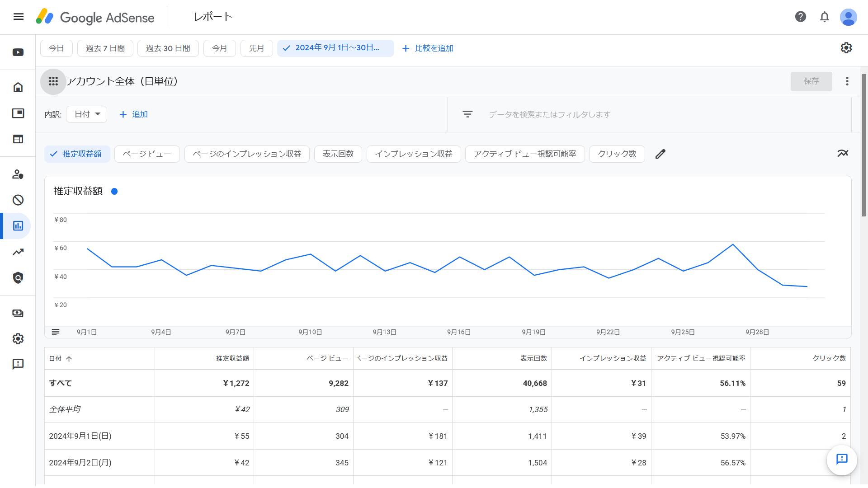Open the main hamburger menu

coord(19,17)
